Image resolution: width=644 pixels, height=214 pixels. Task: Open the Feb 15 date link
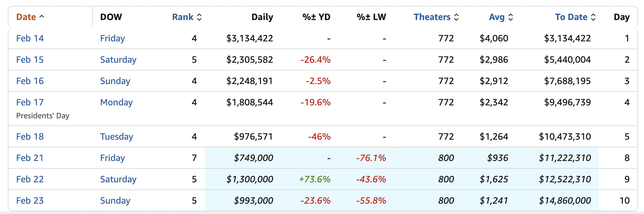coord(30,60)
